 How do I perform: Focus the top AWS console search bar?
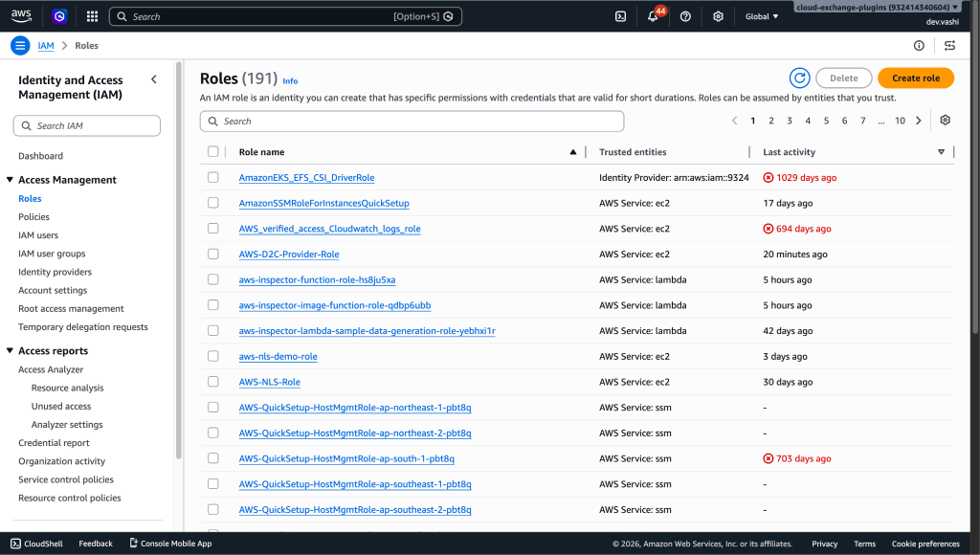coord(285,16)
